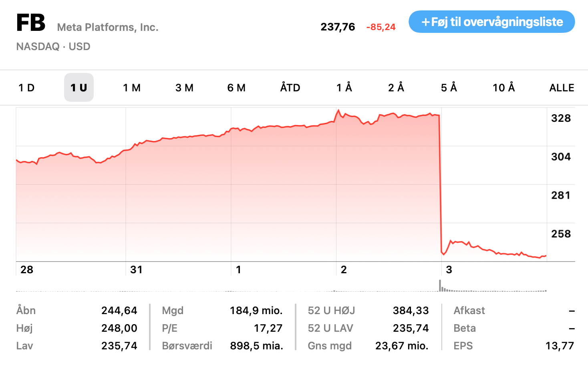
Task: Switch chart to 10 Å range
Action: tap(503, 88)
